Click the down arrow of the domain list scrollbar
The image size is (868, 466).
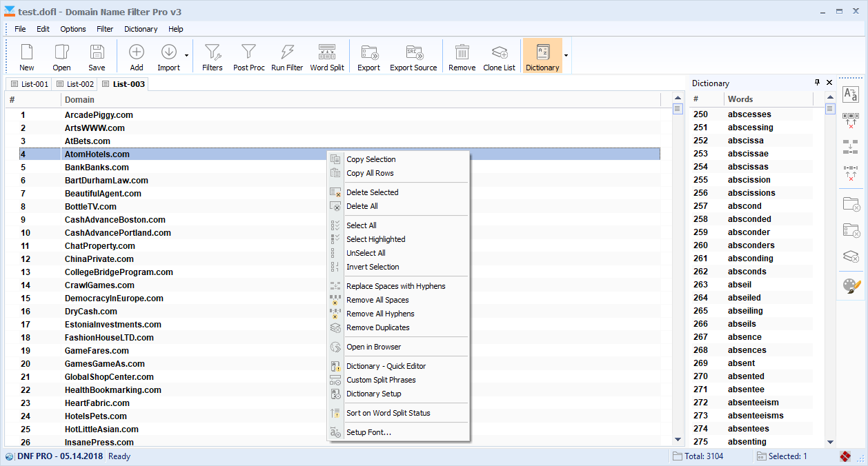(678, 440)
